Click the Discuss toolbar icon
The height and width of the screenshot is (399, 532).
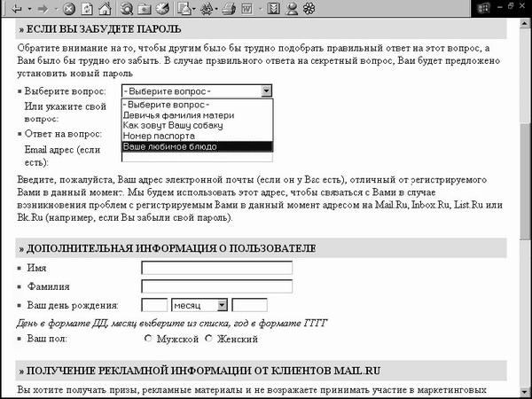tap(273, 9)
